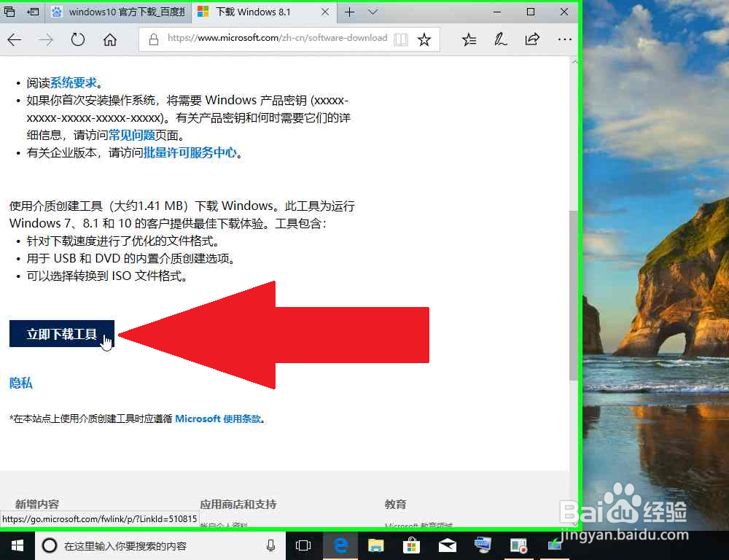The width and height of the screenshot is (729, 560).
Task: Click the 应用商店和支持 footer heading
Action: point(238,504)
